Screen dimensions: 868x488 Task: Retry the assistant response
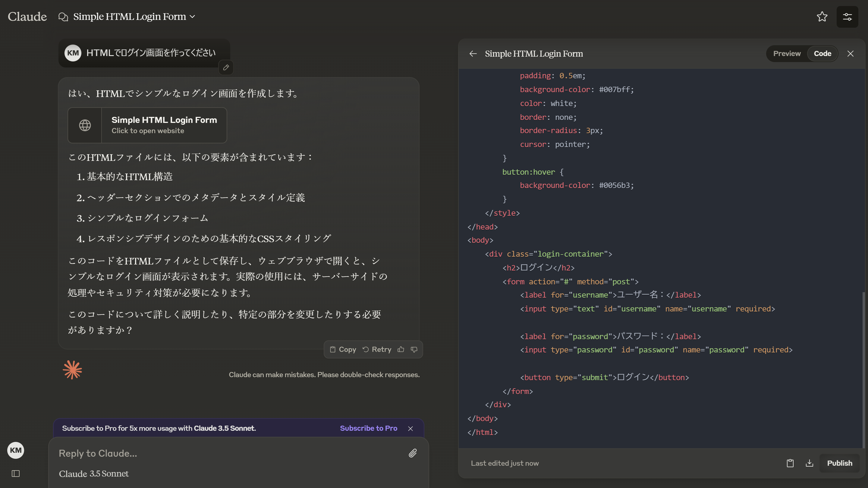tap(377, 349)
